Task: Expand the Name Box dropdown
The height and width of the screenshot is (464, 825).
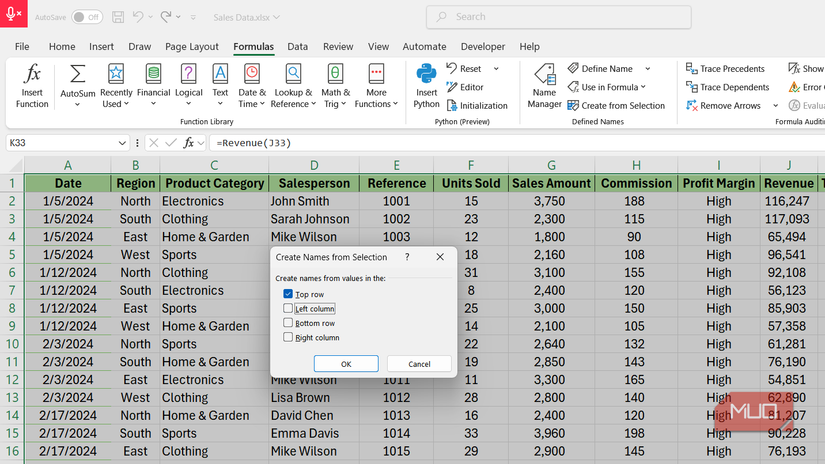Action: click(x=122, y=143)
